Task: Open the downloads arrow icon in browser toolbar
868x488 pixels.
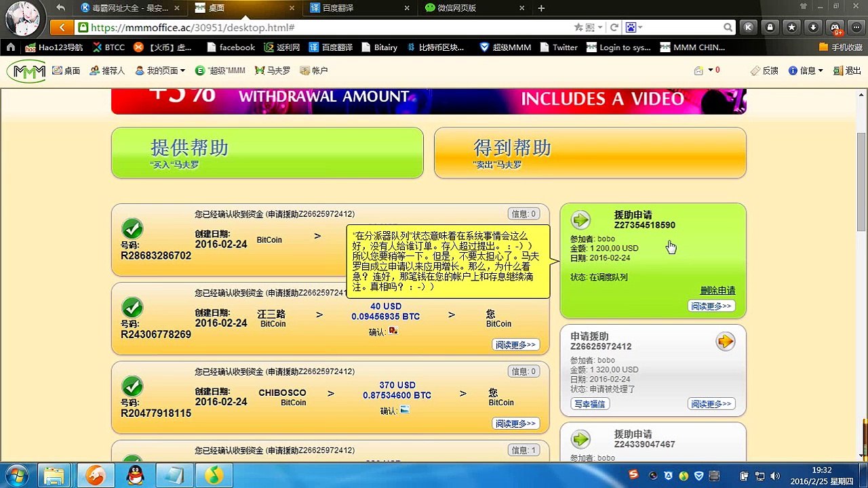Action: pyautogui.click(x=813, y=28)
